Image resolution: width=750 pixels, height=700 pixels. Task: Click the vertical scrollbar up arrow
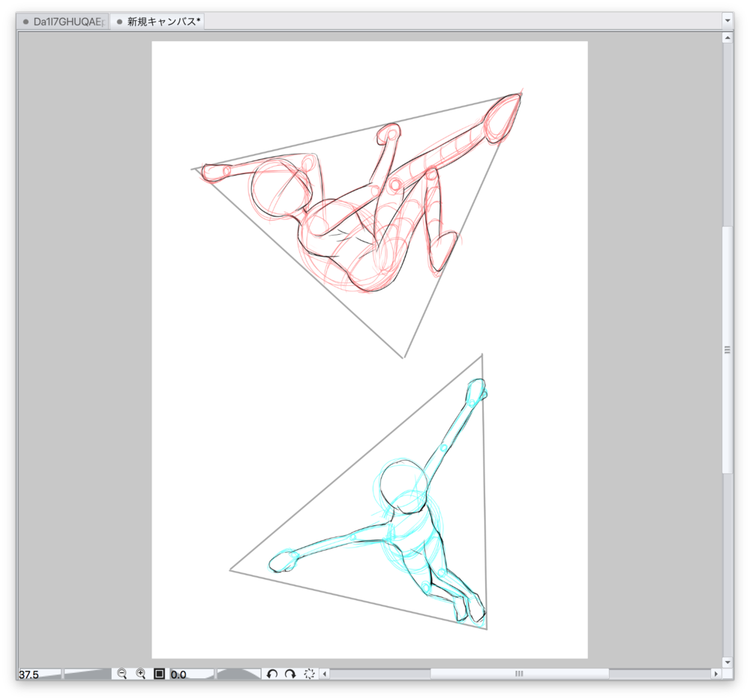tap(727, 38)
